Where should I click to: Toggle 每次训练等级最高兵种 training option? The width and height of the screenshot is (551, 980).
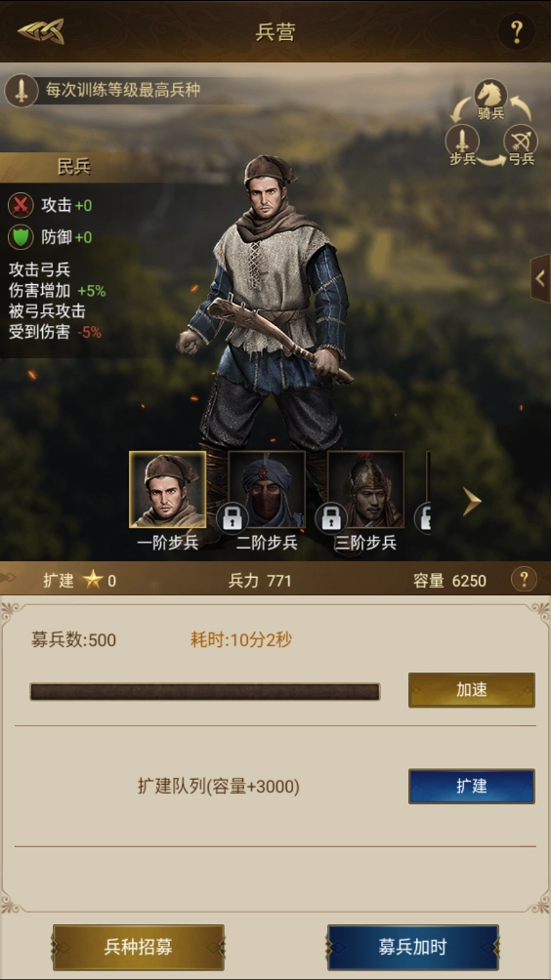coord(122,90)
